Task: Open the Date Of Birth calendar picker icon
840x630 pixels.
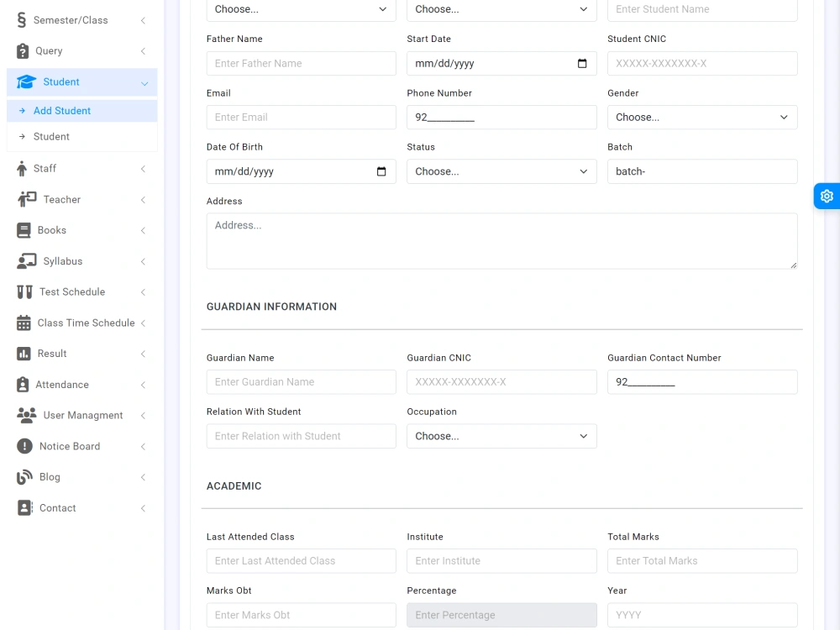Action: coord(381,171)
